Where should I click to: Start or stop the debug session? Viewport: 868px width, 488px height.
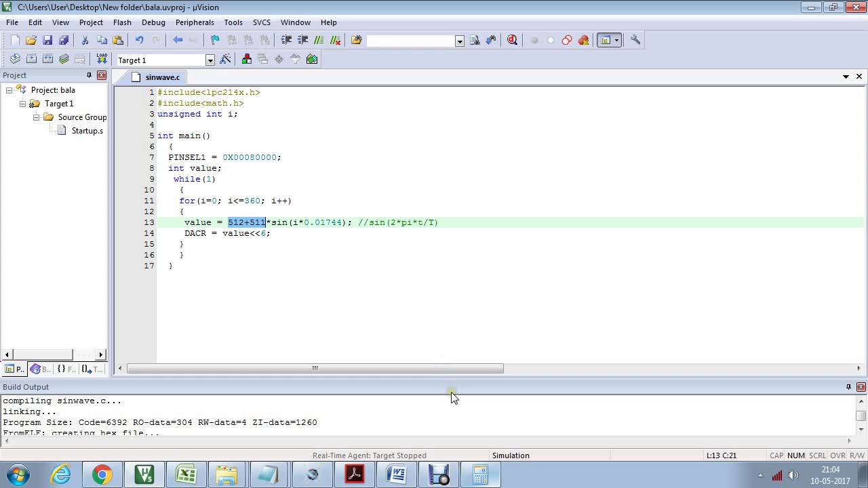click(x=513, y=40)
